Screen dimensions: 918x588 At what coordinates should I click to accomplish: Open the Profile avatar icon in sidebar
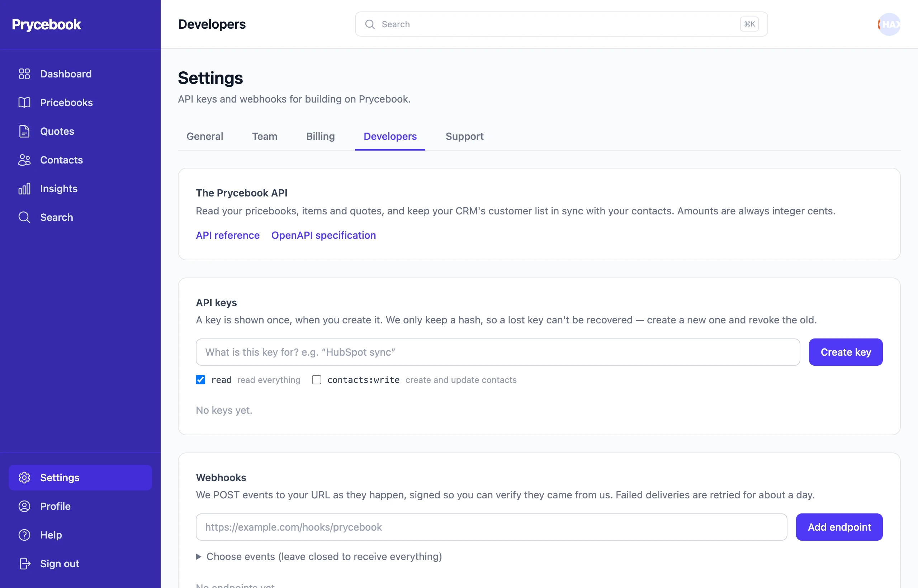[24, 506]
